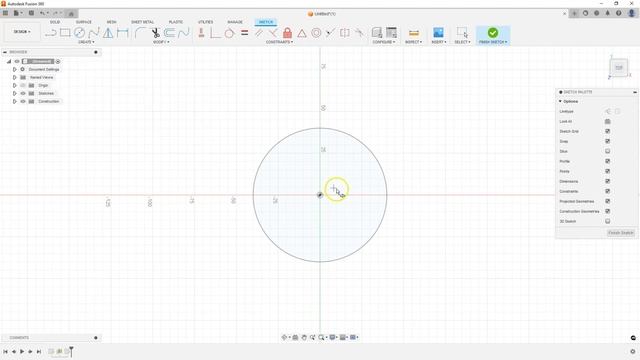This screenshot has width=640, height=360.
Task: Click the ViewCube in canvas corner
Action: (x=619, y=67)
